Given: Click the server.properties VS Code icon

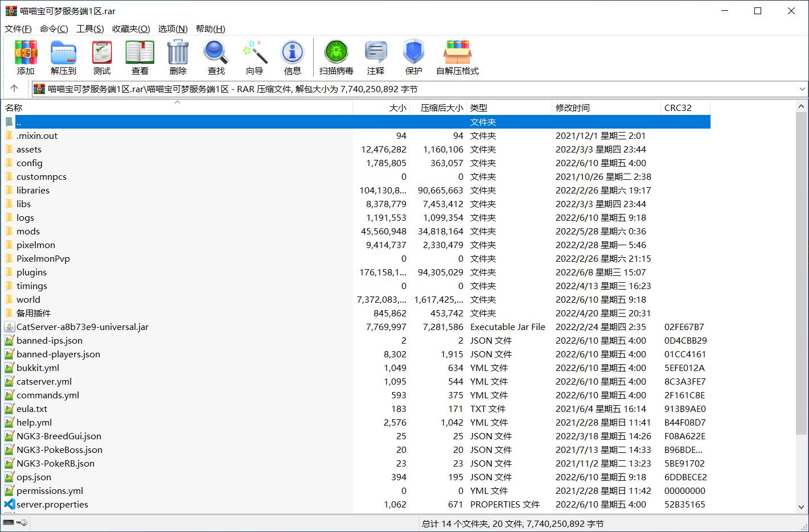Looking at the screenshot, I should (9, 504).
